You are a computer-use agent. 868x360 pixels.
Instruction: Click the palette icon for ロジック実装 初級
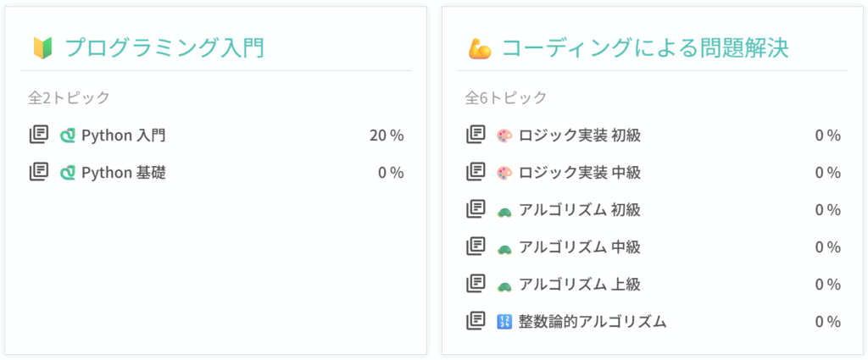click(x=504, y=136)
